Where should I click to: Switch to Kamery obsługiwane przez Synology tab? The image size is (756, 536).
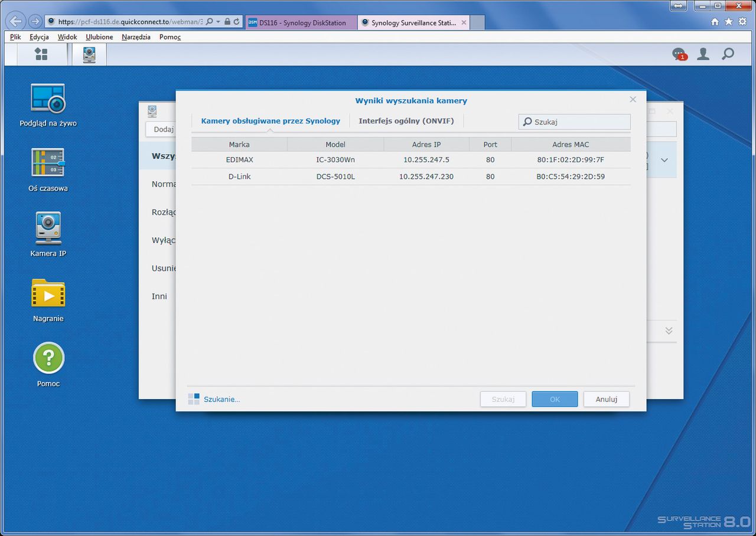pyautogui.click(x=271, y=120)
